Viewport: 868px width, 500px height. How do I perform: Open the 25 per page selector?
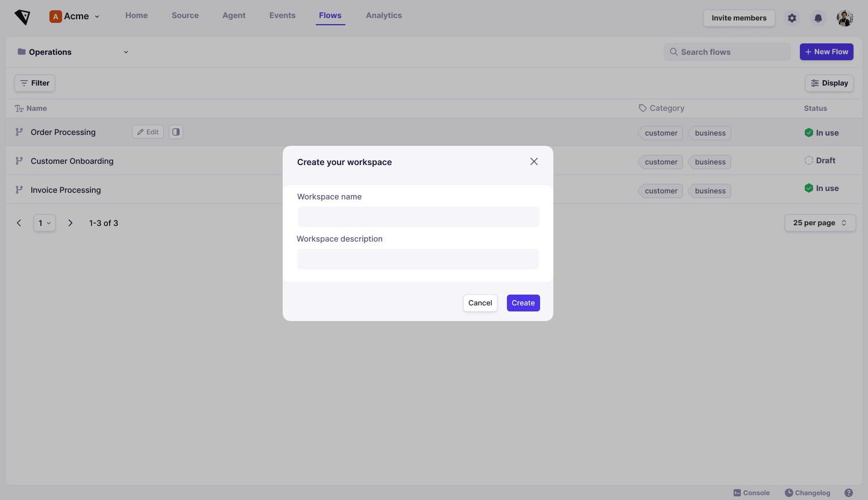(x=820, y=223)
